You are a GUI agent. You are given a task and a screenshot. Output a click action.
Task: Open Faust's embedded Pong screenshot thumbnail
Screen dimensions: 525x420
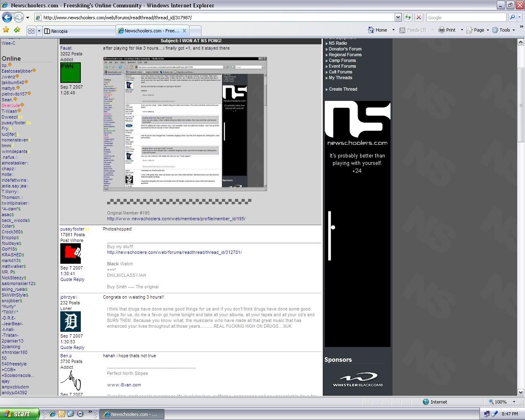185,123
